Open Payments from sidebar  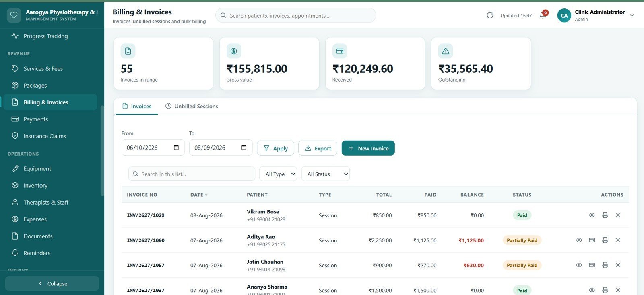coord(50,119)
